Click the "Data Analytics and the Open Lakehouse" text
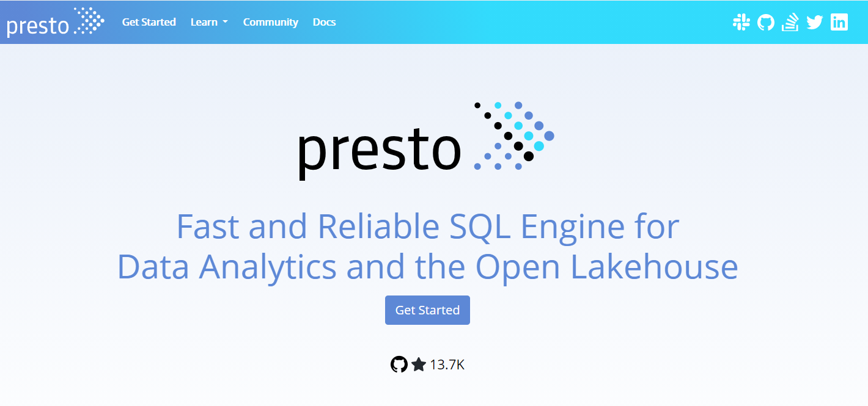 pos(427,267)
